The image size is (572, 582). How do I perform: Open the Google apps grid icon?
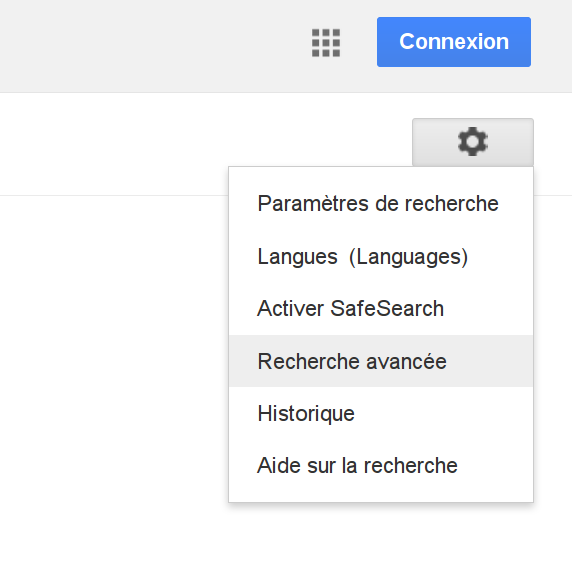(x=326, y=43)
